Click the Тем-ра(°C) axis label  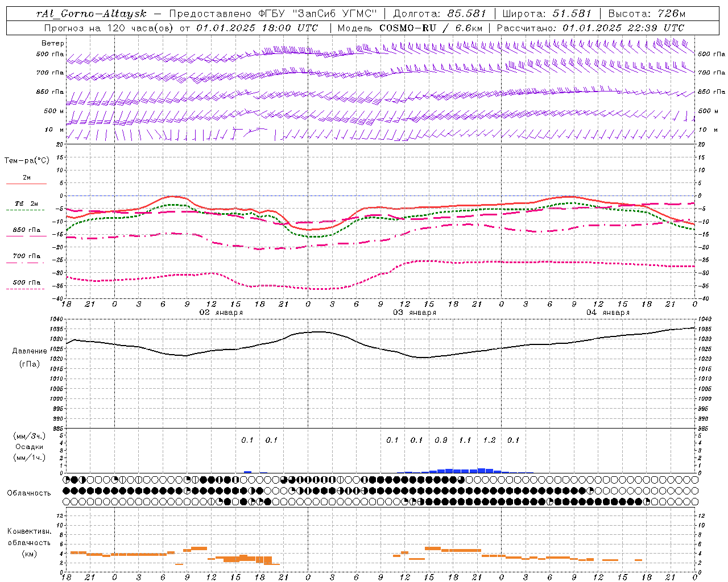click(x=27, y=161)
